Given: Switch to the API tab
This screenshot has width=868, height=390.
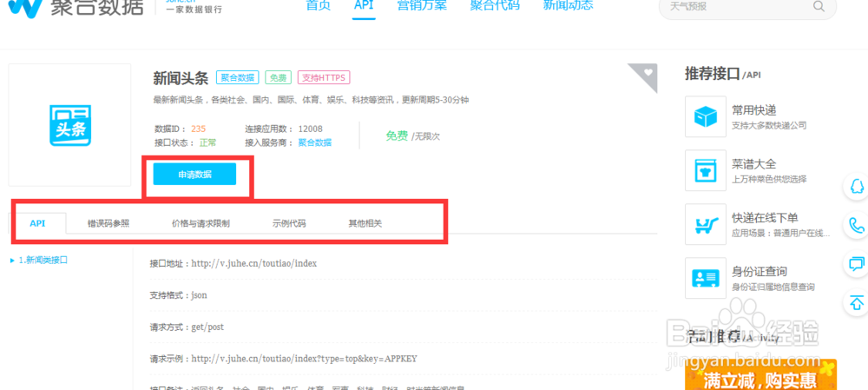Looking at the screenshot, I should [x=37, y=223].
